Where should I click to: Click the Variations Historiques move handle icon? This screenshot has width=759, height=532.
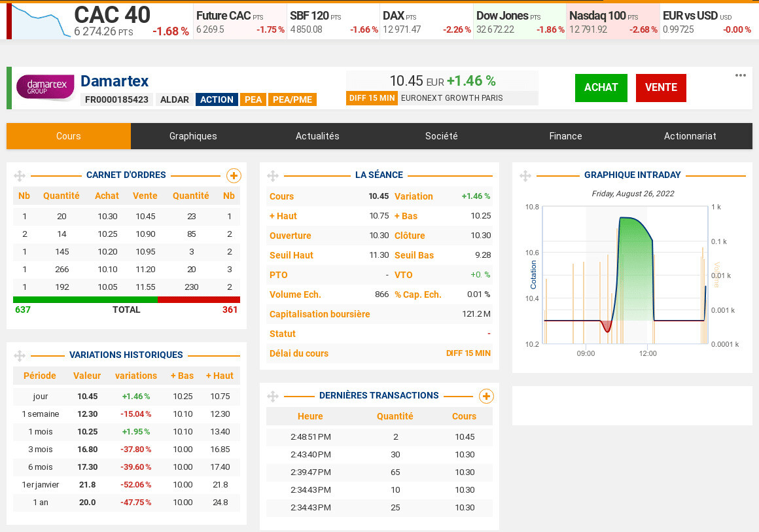click(x=20, y=356)
